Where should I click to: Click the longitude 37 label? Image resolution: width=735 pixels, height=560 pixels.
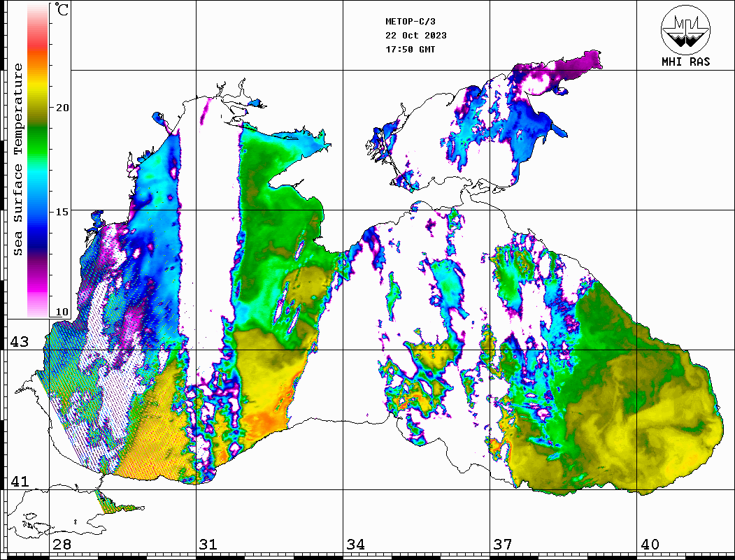click(503, 545)
